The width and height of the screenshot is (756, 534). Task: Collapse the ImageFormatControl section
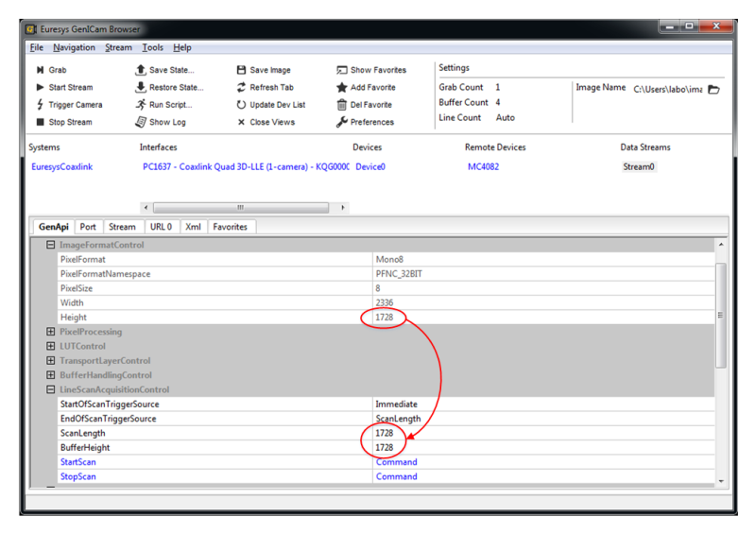[x=50, y=245]
